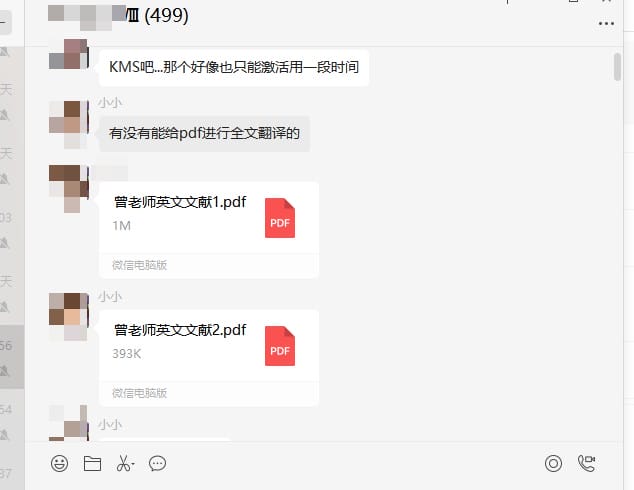Click the chat scrollbar thumb

tap(617, 67)
